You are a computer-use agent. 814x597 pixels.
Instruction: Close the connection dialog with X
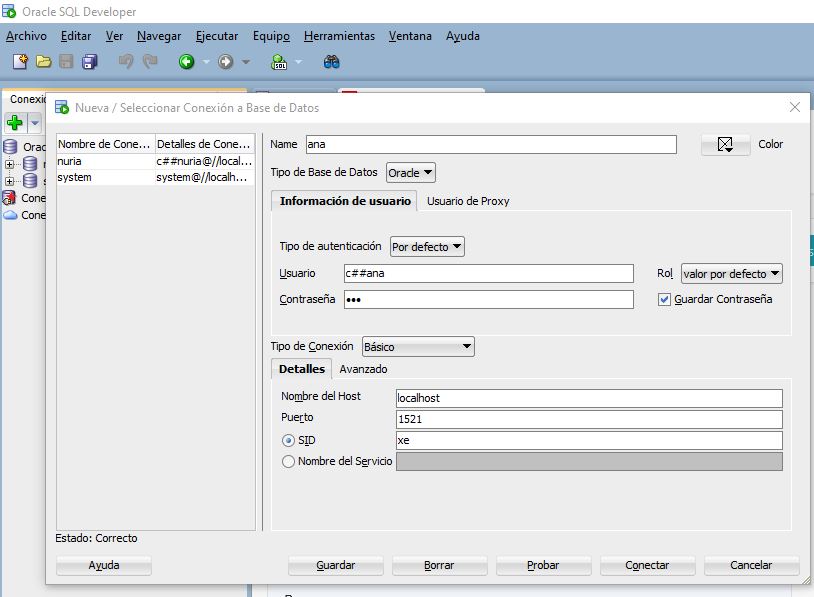(794, 107)
